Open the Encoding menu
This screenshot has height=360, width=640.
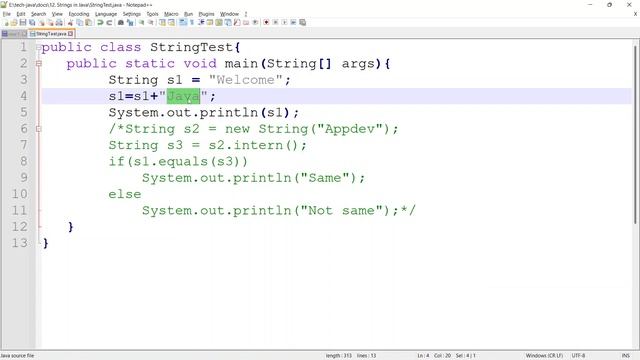pos(79,14)
